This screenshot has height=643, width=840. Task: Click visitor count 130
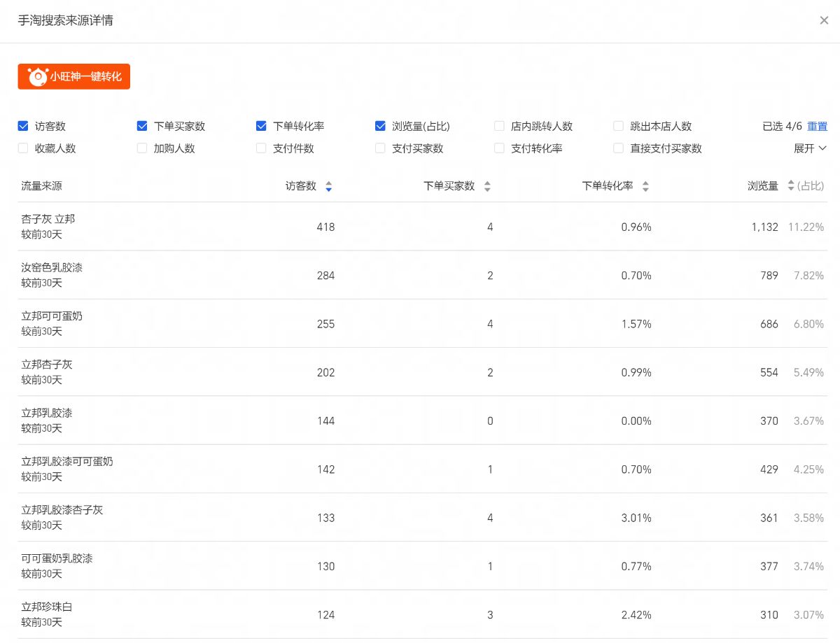[325, 567]
